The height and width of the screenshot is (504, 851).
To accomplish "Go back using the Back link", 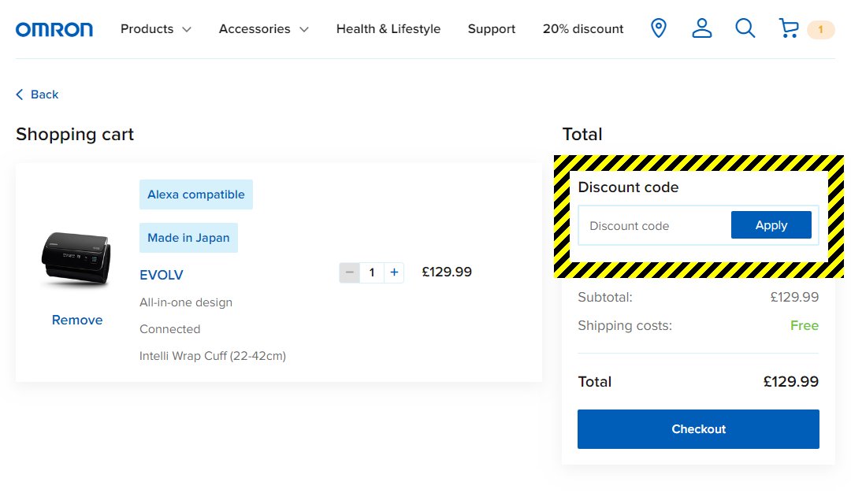I will 37,94.
